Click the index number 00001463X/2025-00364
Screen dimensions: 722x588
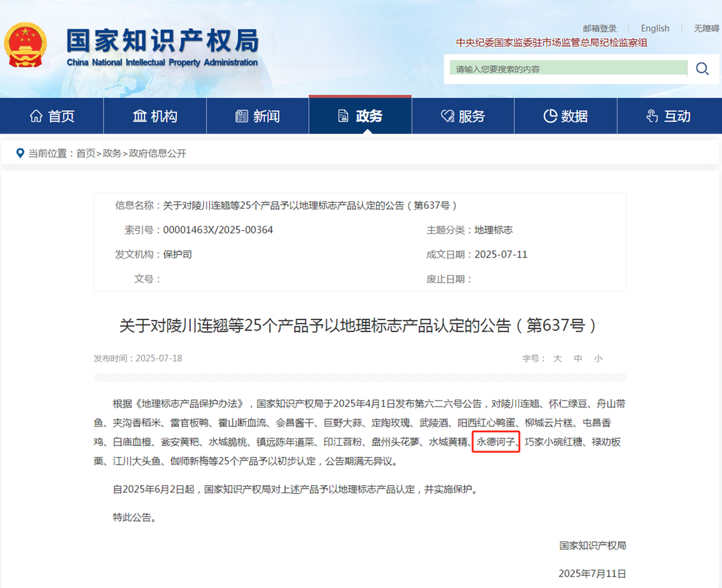218,230
